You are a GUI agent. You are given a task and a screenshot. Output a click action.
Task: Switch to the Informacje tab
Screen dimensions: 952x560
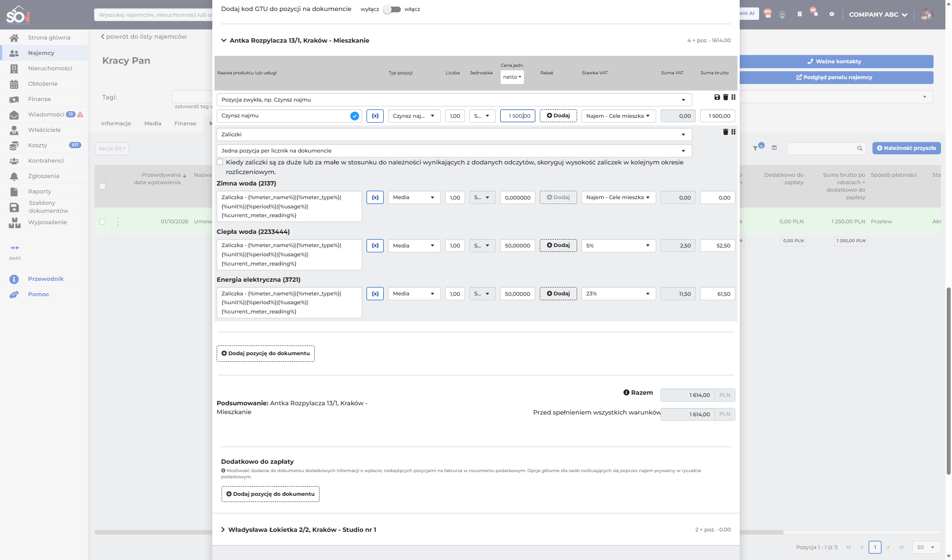[116, 124]
